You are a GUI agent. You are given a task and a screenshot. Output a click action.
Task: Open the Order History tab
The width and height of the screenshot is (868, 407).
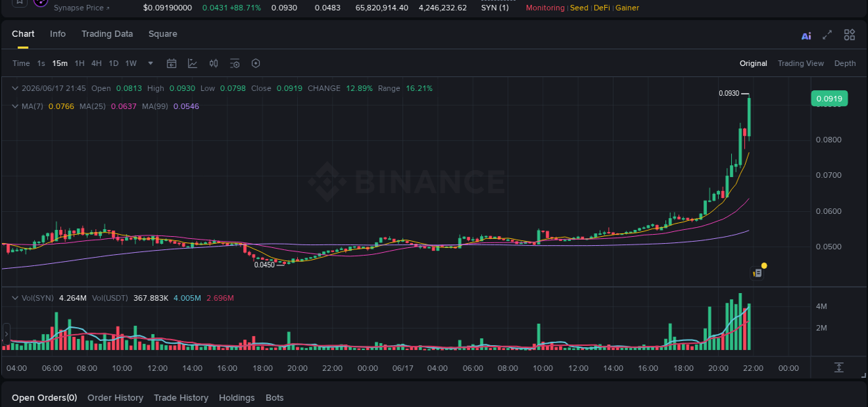(x=115, y=398)
